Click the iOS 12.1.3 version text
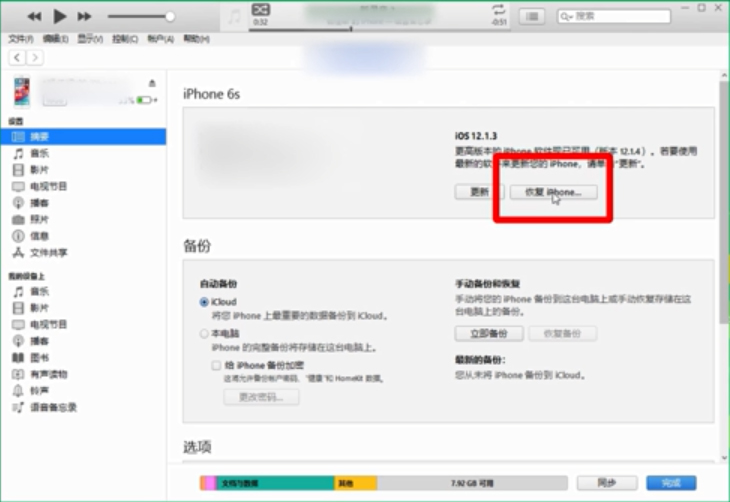This screenshot has width=730, height=502. click(x=476, y=136)
